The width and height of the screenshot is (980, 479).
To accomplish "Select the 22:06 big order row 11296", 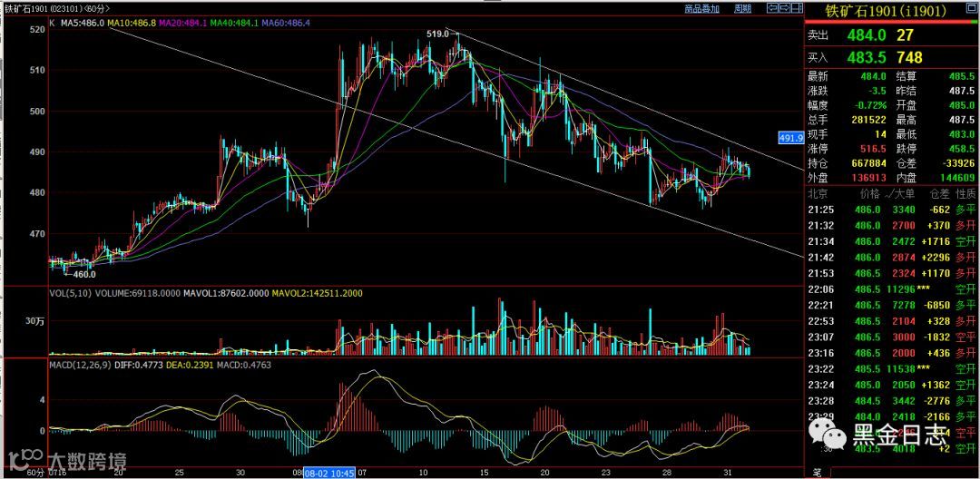I will (x=893, y=289).
